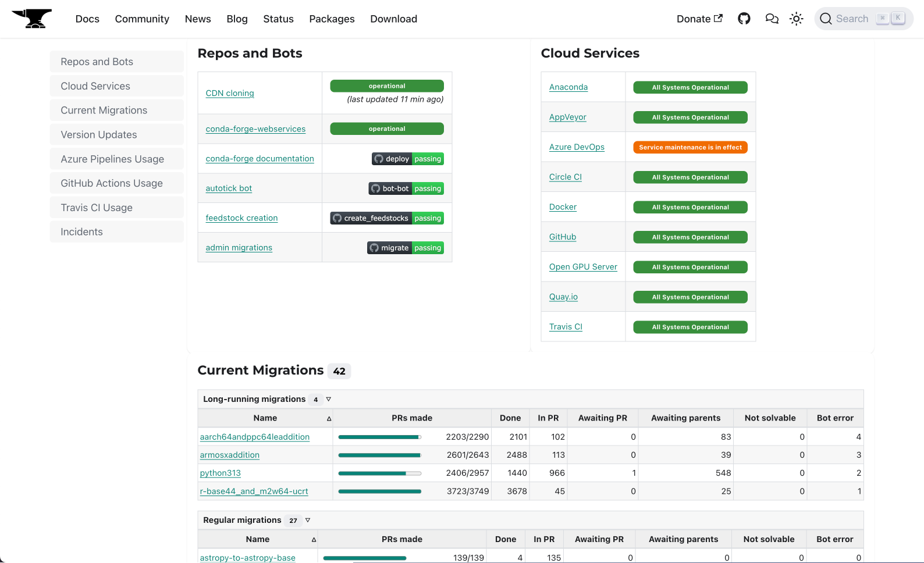Jump to Azure Pipelines Usage in sidebar
Screen dimensions: 924x563
(117, 159)
